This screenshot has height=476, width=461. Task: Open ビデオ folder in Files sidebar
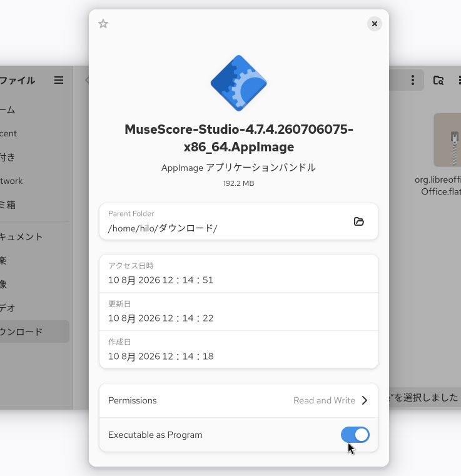[x=34, y=308]
